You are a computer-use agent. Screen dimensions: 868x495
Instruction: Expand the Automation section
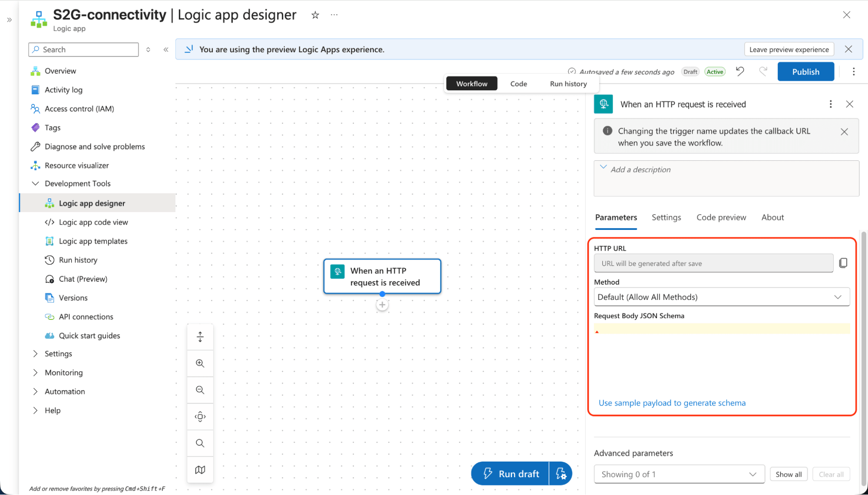[35, 392]
